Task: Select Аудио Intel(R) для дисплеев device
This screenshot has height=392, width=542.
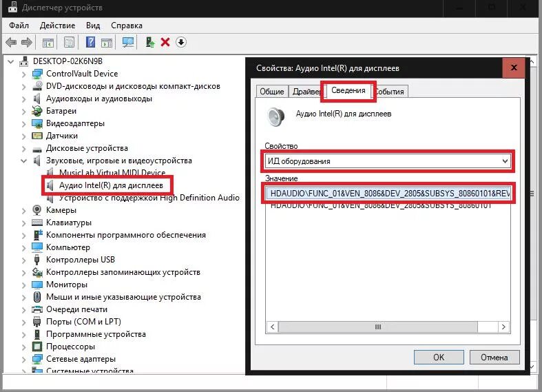Action: click(111, 185)
